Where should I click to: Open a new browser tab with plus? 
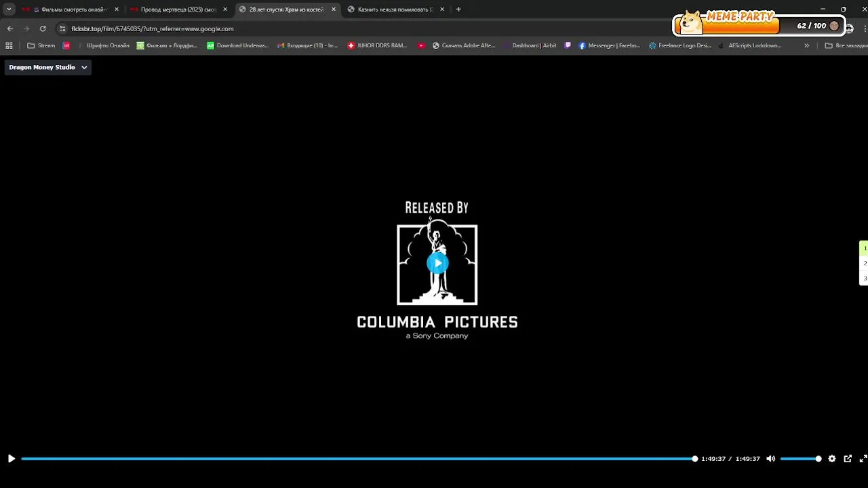(458, 9)
